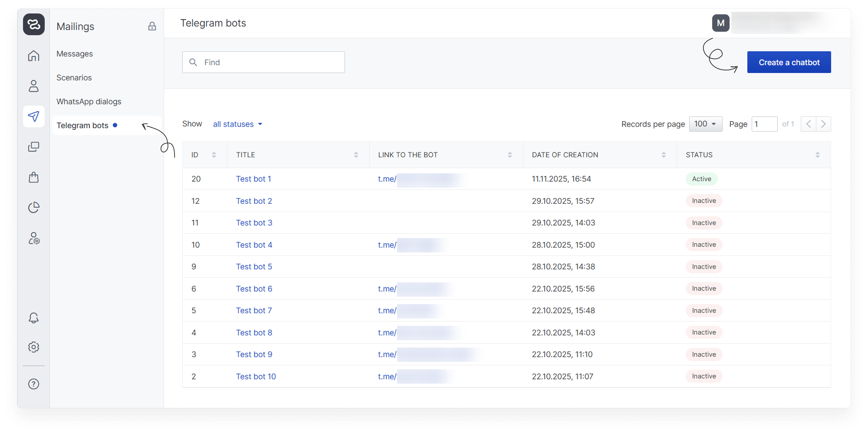Open the Records per page dropdown
Image resolution: width=868 pixels, height=434 pixels.
pos(705,124)
